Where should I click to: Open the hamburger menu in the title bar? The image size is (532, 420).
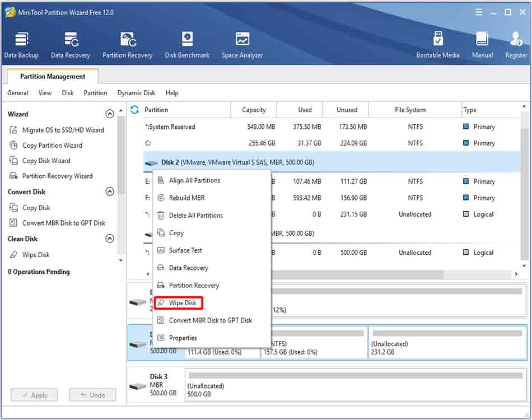coord(479,12)
